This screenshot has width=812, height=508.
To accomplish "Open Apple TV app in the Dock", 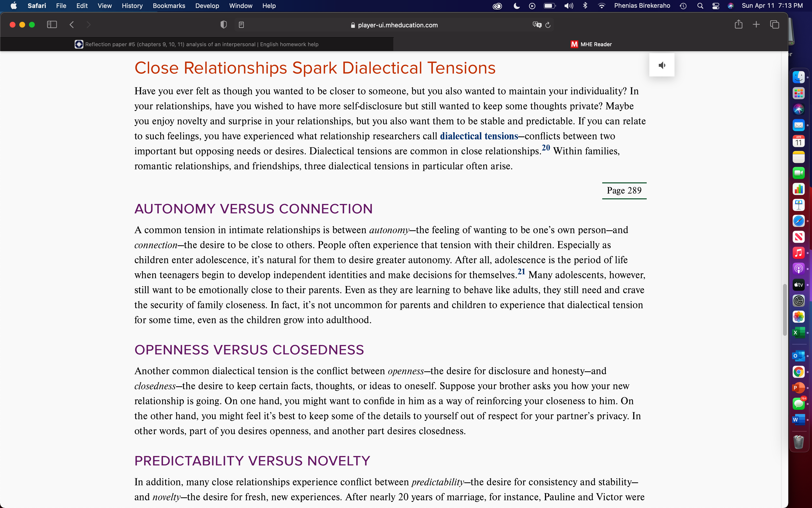I will (x=798, y=284).
